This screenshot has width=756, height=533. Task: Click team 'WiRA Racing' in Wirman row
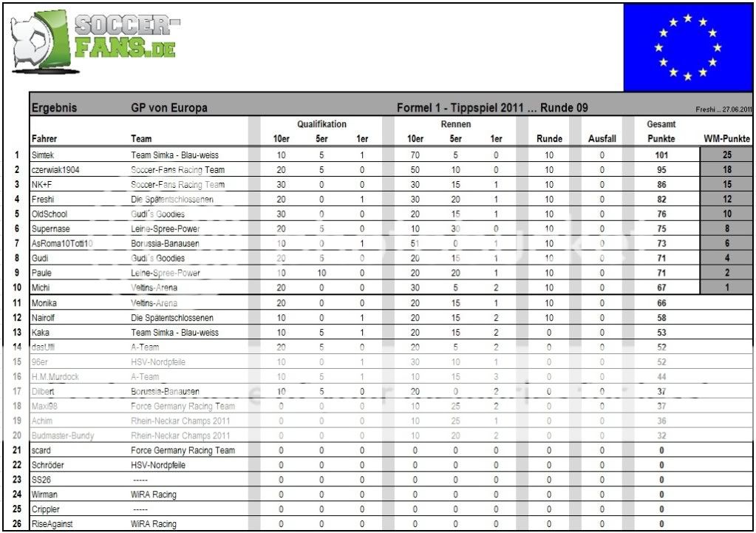point(153,495)
